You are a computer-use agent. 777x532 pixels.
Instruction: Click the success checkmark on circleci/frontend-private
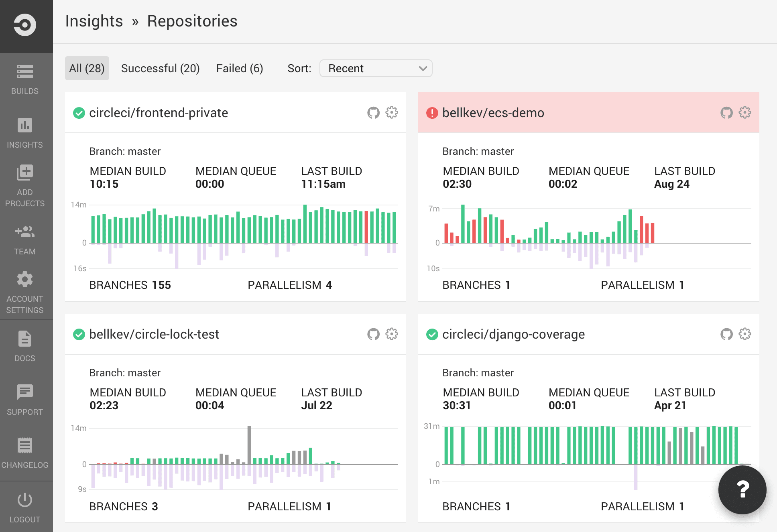pos(79,113)
